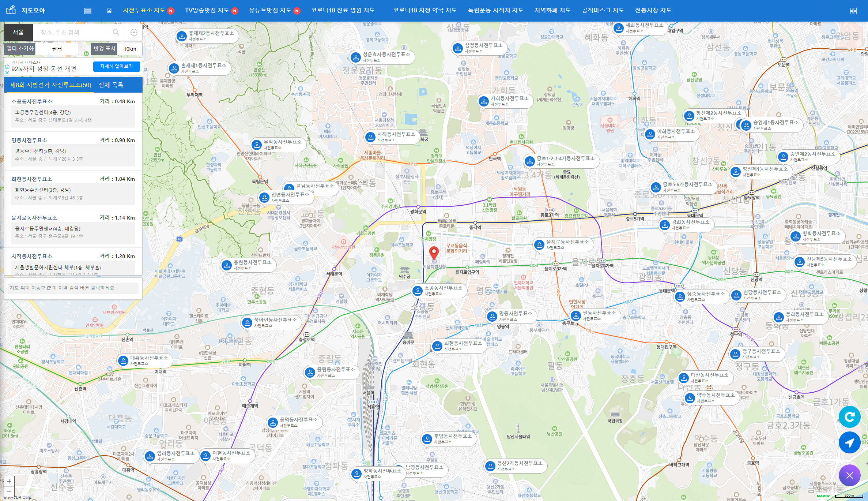Screen dimensions: 868x501
Task: Click 92lv까지 성장 동선 개편 ad text
Action: click(44, 69)
